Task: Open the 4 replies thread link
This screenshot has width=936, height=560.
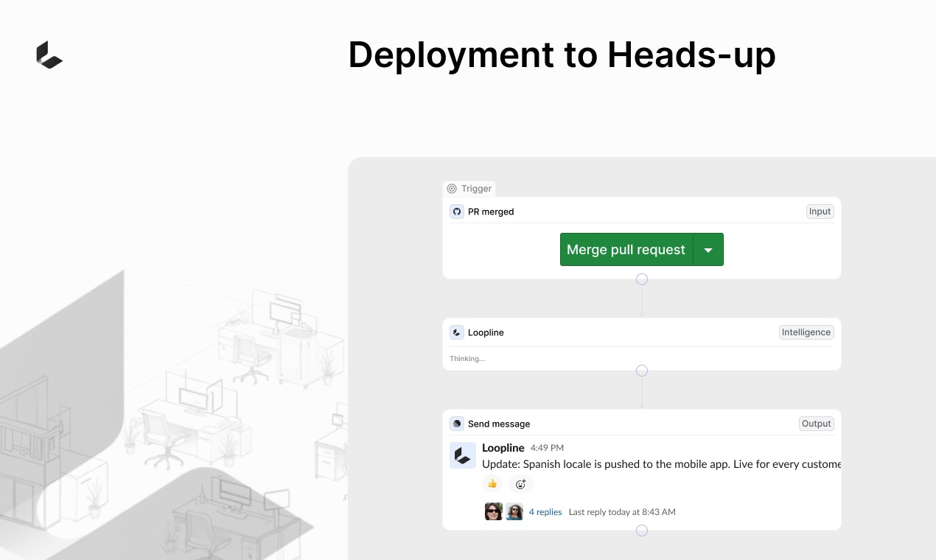Action: pyautogui.click(x=545, y=512)
